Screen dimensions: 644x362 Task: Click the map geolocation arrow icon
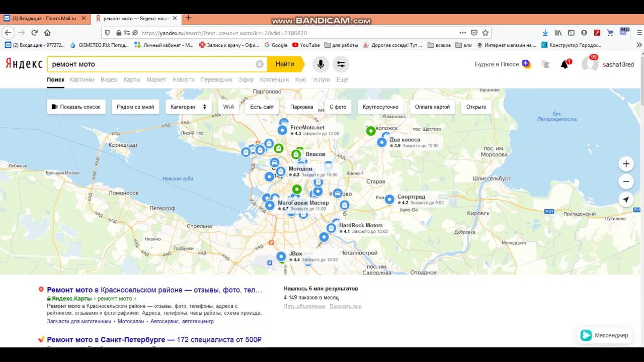[x=626, y=200]
